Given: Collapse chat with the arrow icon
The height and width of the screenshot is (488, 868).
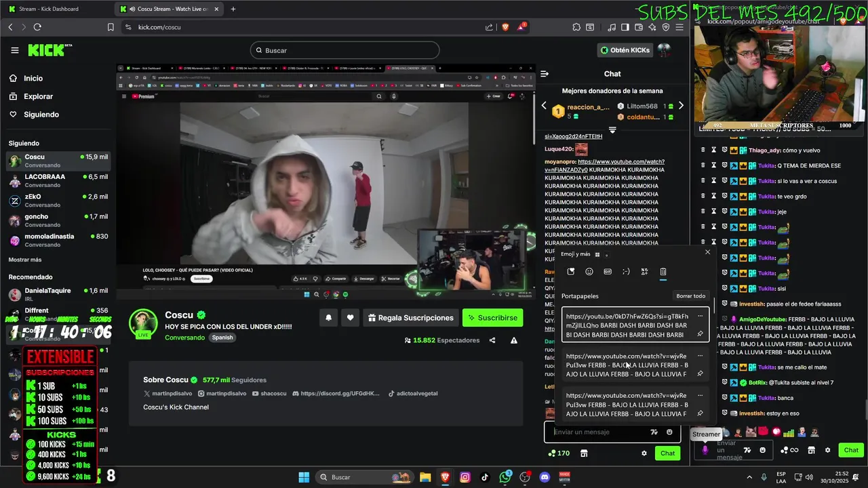Looking at the screenshot, I should tap(545, 74).
